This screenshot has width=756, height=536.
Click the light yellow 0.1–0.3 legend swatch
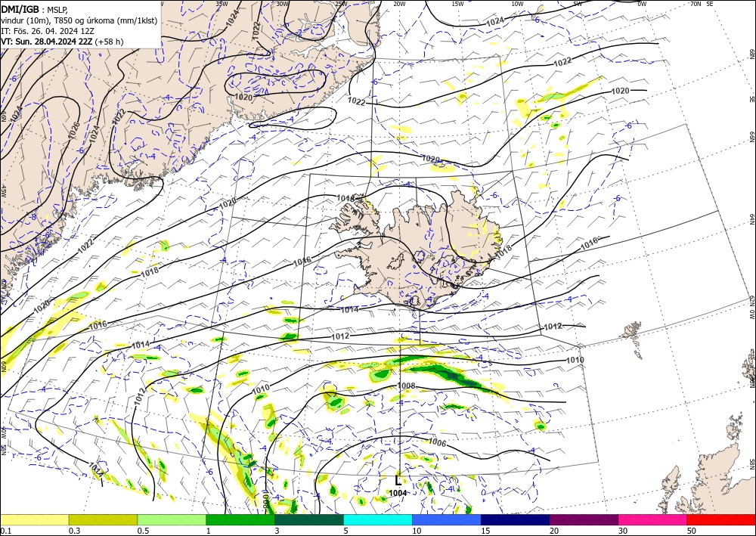coord(34,519)
